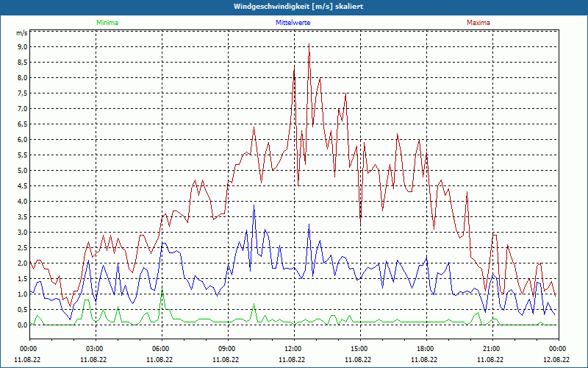Click the m/s unit label on the axis
Viewport: 588px width, 368px height.
pyautogui.click(x=22, y=33)
